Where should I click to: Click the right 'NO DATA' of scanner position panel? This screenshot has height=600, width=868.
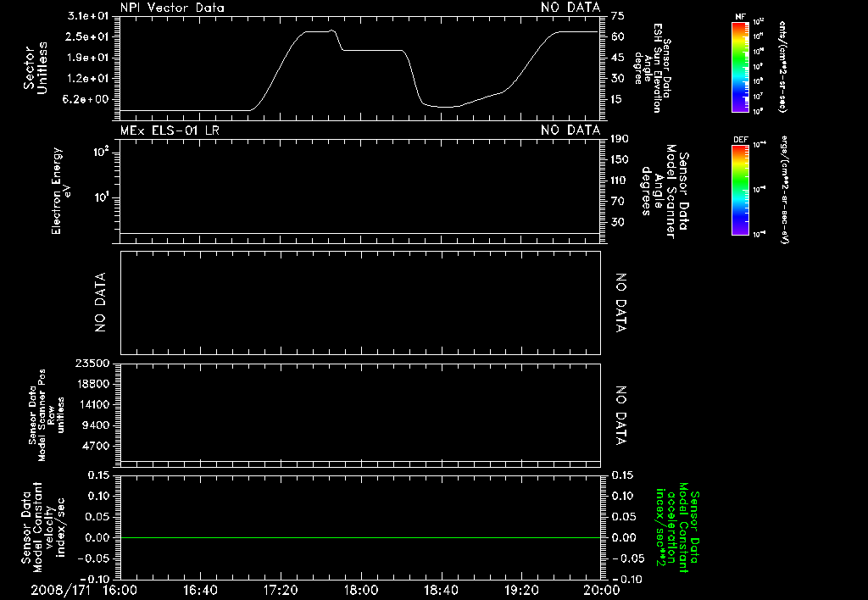(620, 416)
